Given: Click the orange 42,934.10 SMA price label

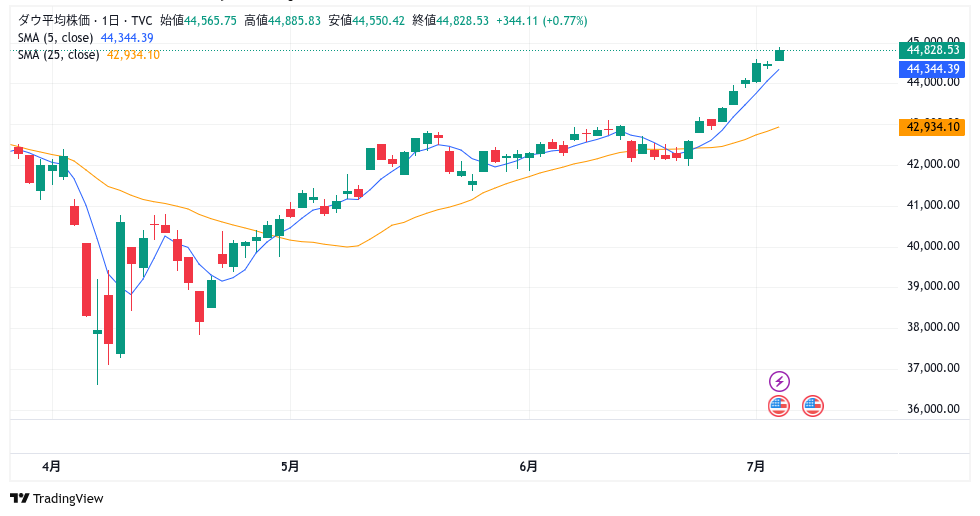Looking at the screenshot, I should click(932, 127).
